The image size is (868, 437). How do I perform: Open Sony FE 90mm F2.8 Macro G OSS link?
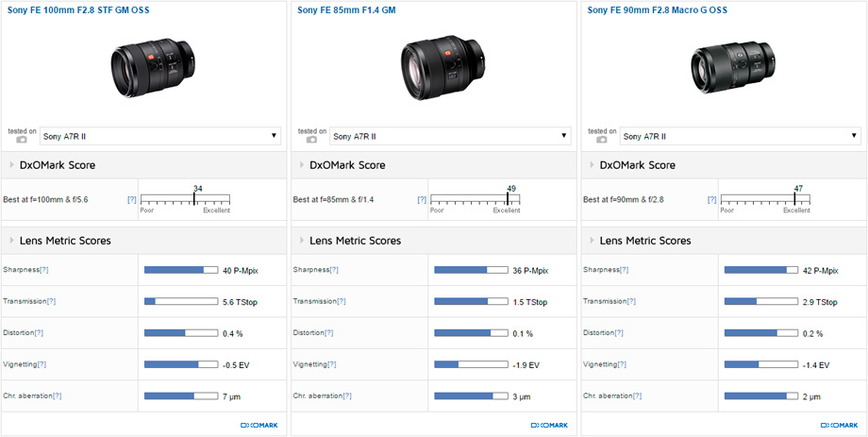click(x=657, y=10)
